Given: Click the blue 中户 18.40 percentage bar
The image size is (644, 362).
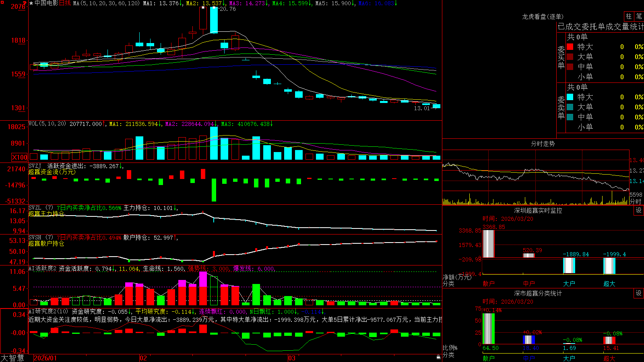Looking at the screenshot, I should [528, 340].
